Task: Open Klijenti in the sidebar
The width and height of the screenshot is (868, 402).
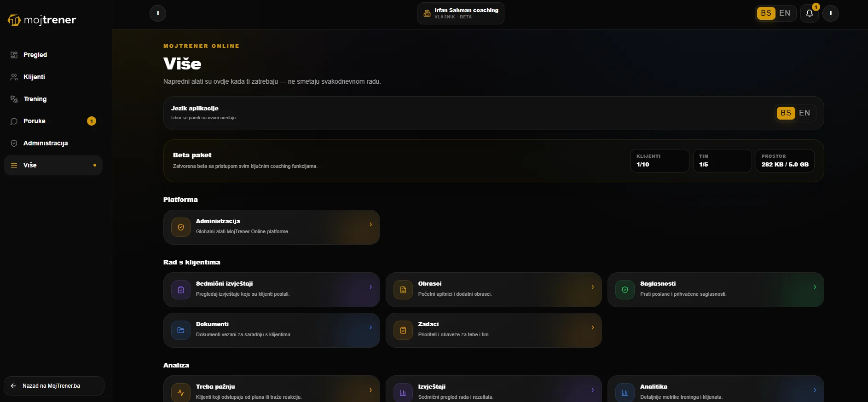Action: coord(53,77)
